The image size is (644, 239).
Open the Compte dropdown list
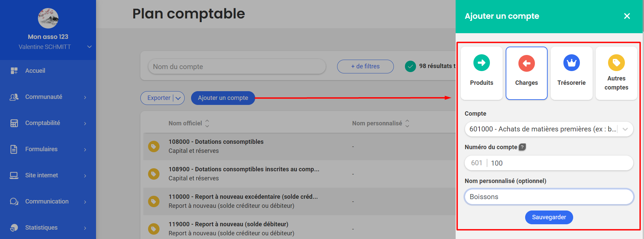coord(625,129)
